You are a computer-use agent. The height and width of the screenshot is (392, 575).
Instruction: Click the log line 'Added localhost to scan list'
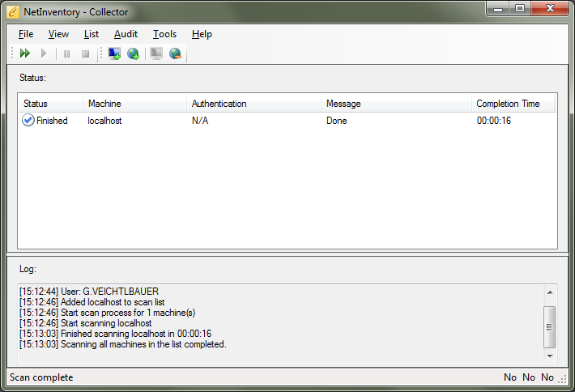click(x=92, y=302)
